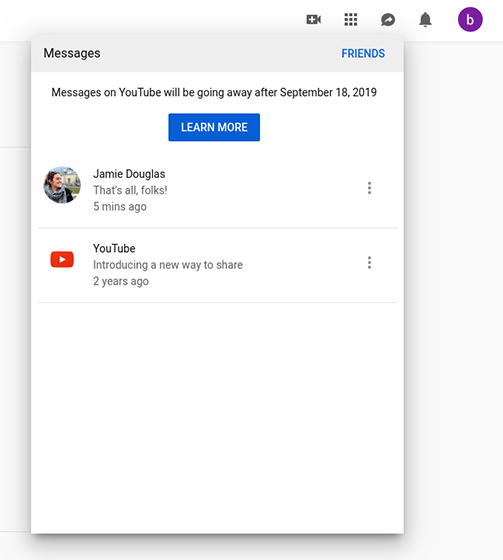Image resolution: width=503 pixels, height=560 pixels.
Task: Click the messages going away notice text
Action: pyautogui.click(x=214, y=92)
